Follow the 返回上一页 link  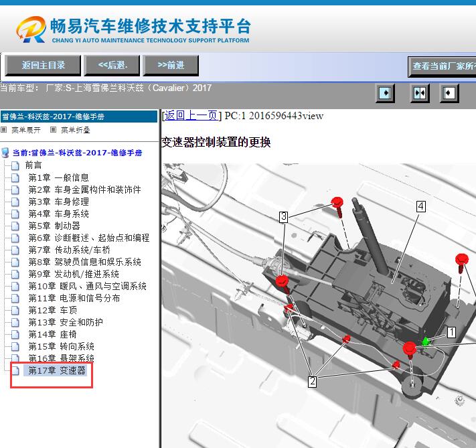(x=191, y=116)
